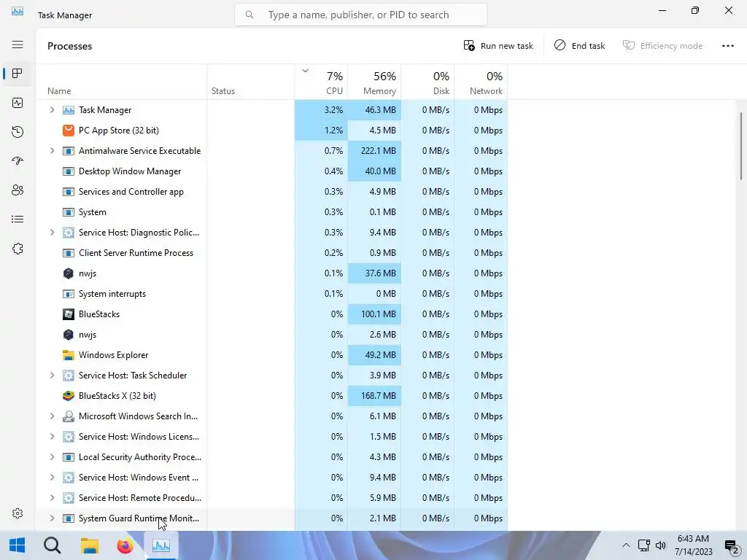Select the System interrupts row
Image resolution: width=747 pixels, height=560 pixels.
(272, 294)
